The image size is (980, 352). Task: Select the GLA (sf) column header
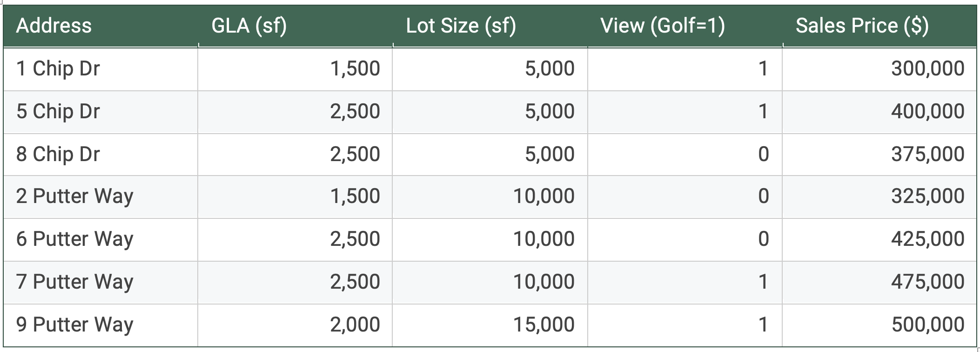pos(249,26)
